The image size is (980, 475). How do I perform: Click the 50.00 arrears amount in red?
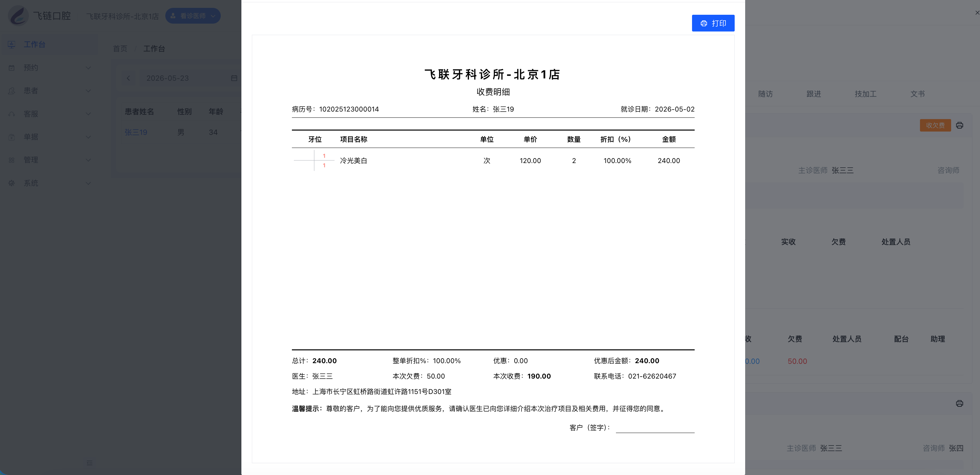(797, 361)
